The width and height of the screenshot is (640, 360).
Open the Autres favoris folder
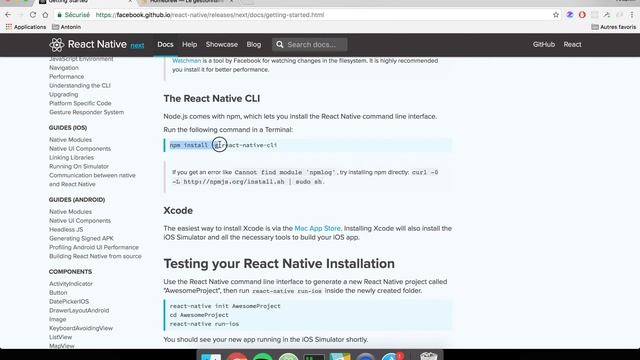coord(613,27)
